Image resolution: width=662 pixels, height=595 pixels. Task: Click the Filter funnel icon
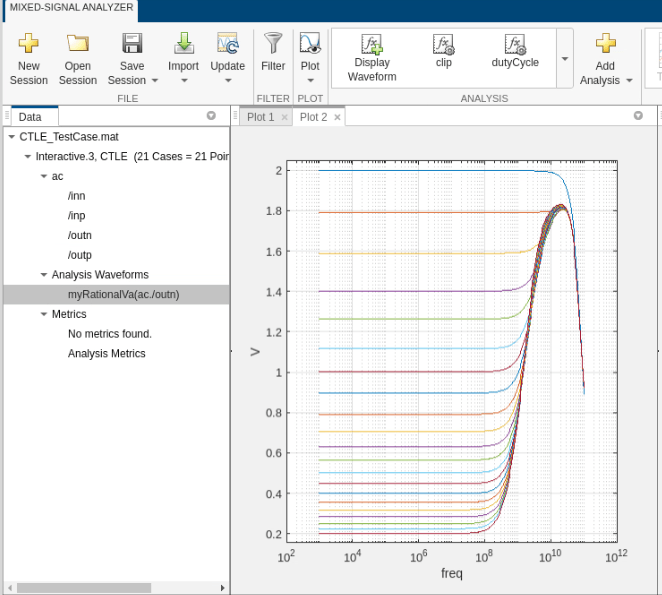[x=272, y=43]
